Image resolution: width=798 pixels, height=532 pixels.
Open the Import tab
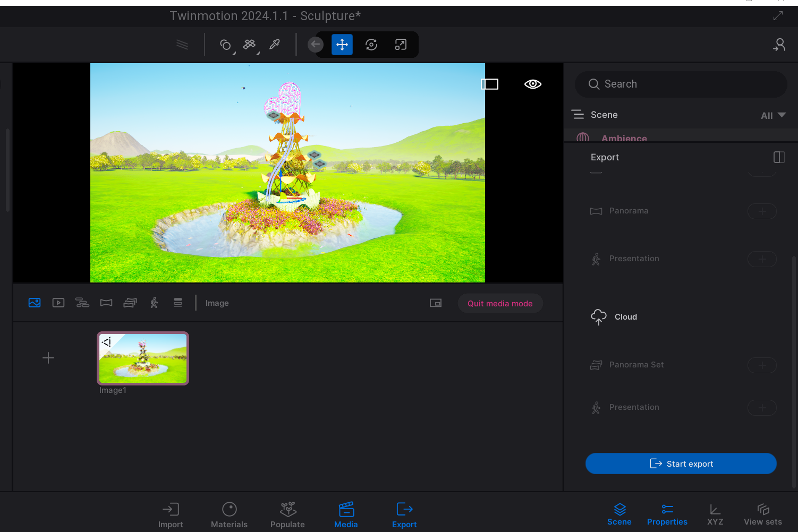tap(171, 515)
